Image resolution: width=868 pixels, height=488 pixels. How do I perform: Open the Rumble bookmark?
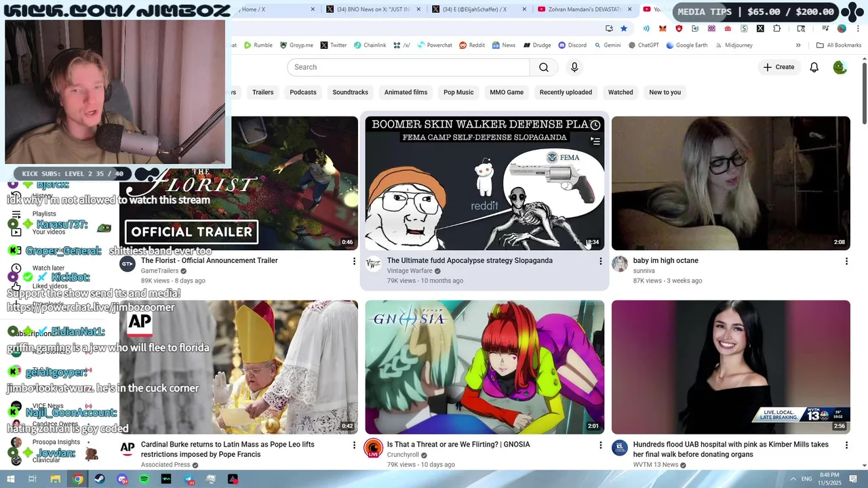pos(258,45)
